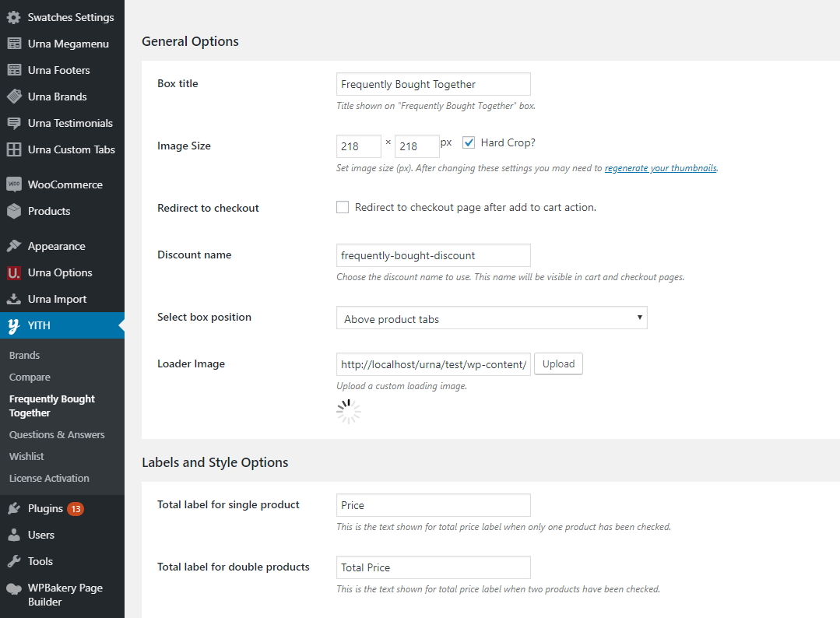Click the loader spinner preview image
The width and height of the screenshot is (840, 618).
(349, 411)
